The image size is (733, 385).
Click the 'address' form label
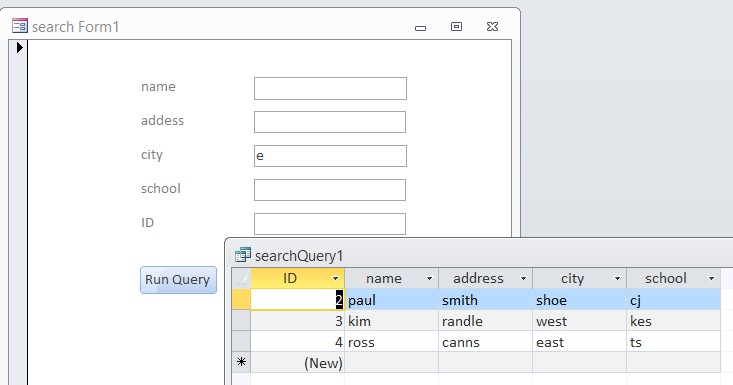click(162, 121)
